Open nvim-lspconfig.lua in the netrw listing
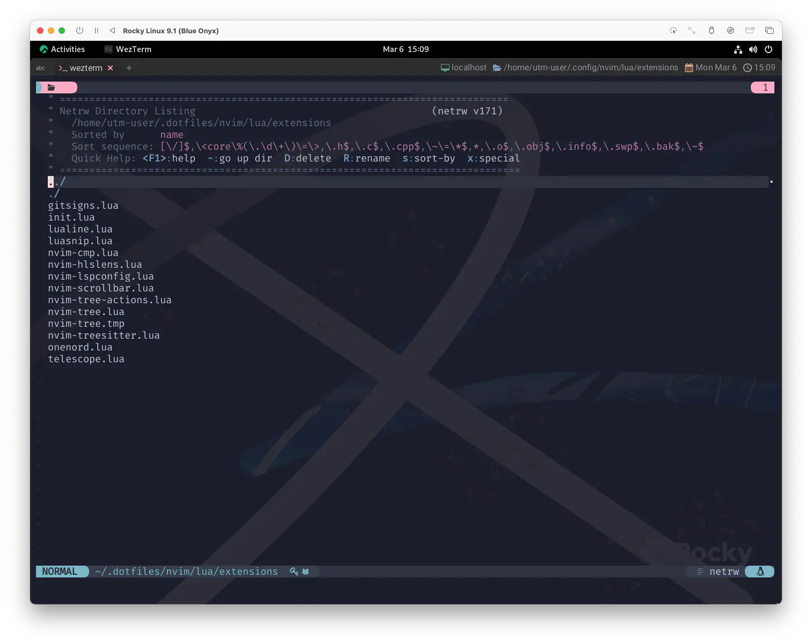Image resolution: width=812 pixels, height=644 pixels. click(x=101, y=276)
